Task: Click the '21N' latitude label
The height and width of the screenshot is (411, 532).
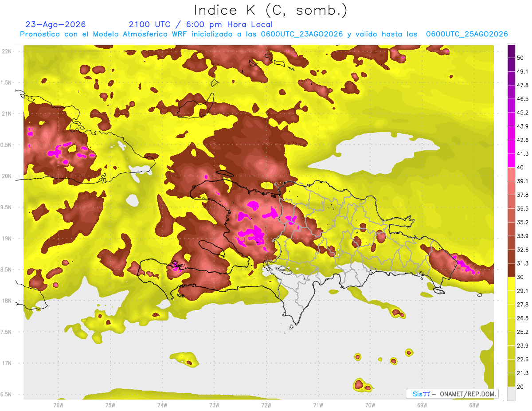Action: click(x=8, y=114)
